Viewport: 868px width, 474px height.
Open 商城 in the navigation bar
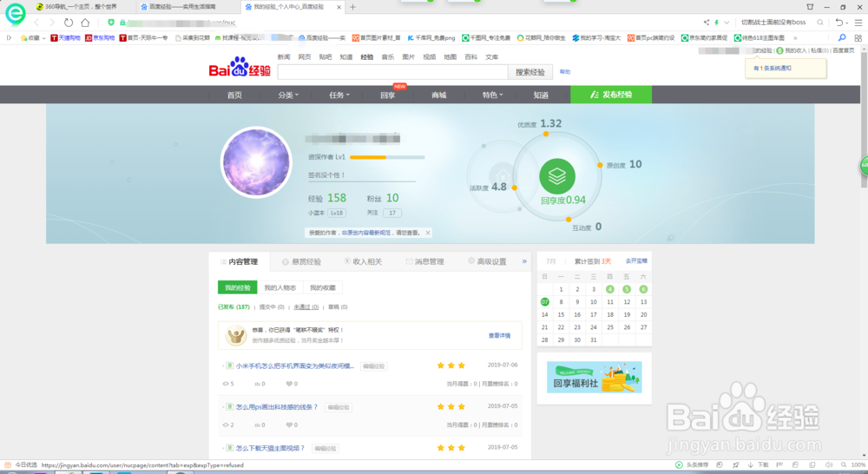coord(439,95)
